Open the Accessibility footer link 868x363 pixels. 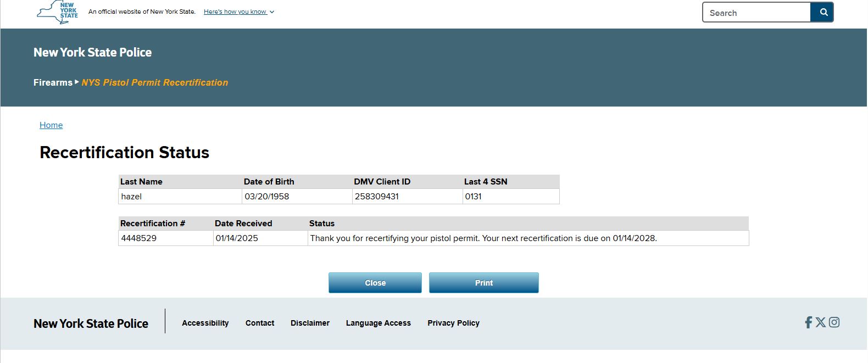(x=205, y=323)
